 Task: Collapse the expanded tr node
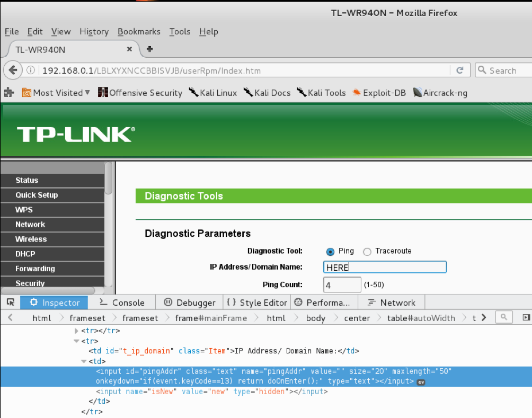pos(76,341)
